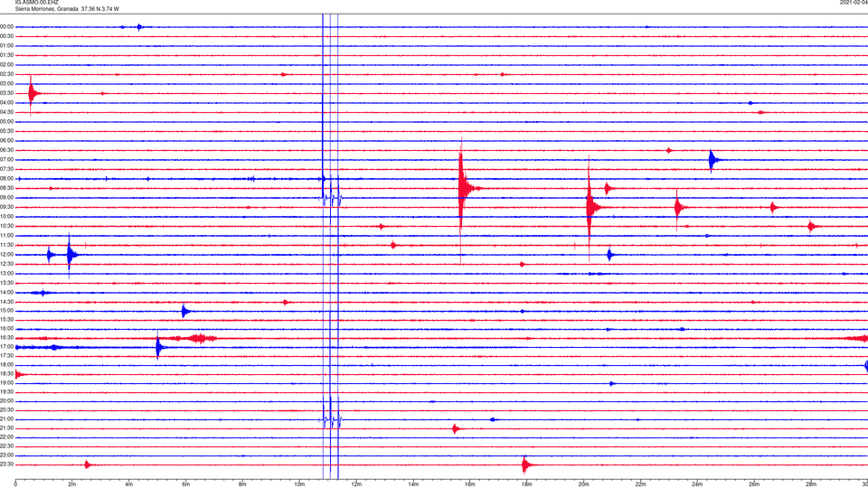The image size is (868, 488).
Task: Select the 14:00 trace time label
Action: pyautogui.click(x=6, y=292)
